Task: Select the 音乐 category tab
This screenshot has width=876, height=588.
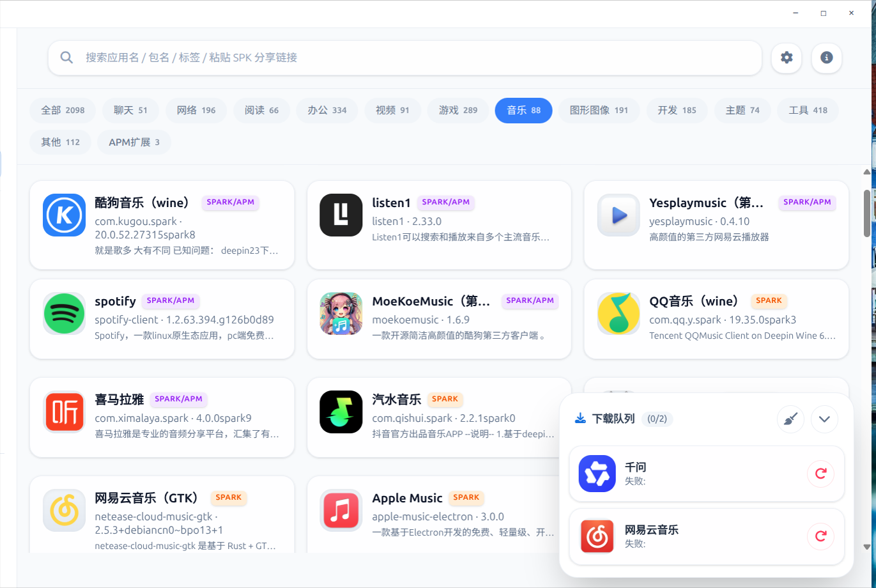Action: [x=524, y=111]
